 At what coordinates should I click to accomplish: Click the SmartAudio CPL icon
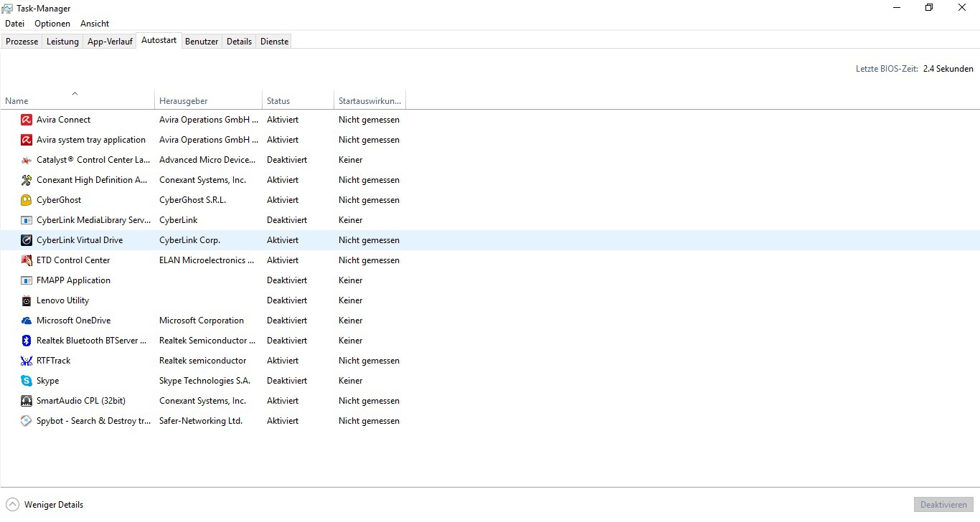point(27,401)
